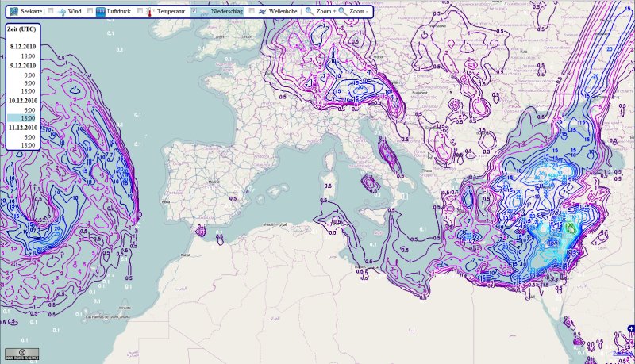This screenshot has height=364, width=635.
Task: Open the Seekarte link in toolbar
Action: click(x=31, y=12)
